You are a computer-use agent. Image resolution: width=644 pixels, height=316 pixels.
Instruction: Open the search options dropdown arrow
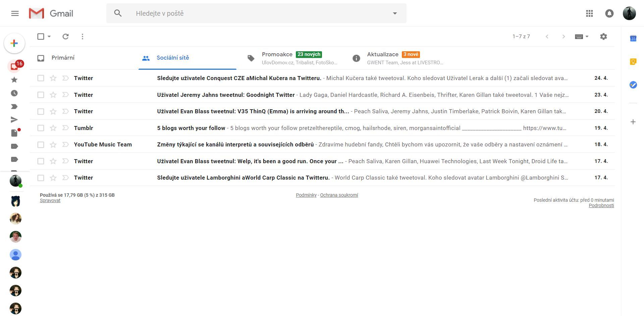click(x=395, y=13)
